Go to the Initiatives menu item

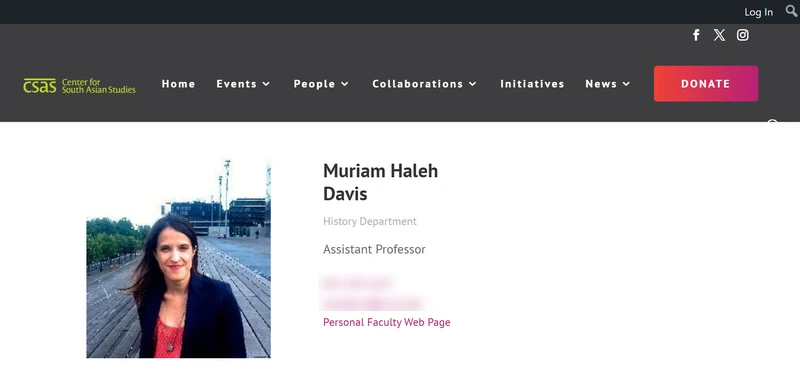point(532,84)
